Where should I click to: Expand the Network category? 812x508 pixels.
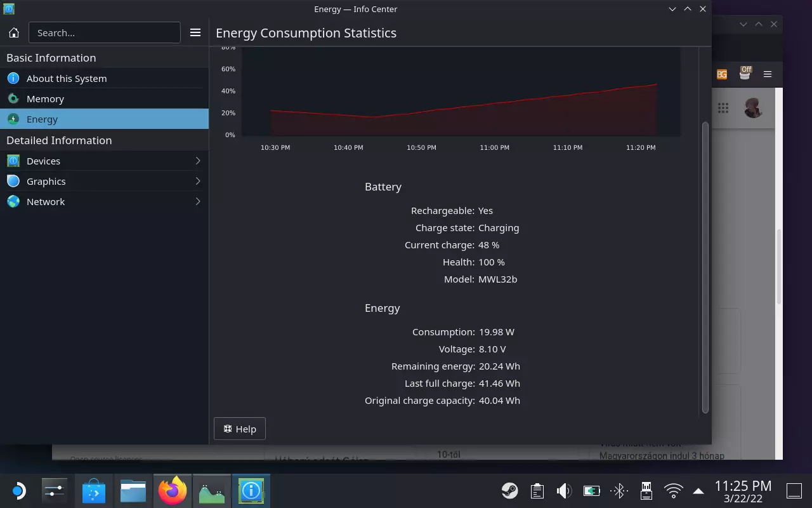pyautogui.click(x=104, y=202)
